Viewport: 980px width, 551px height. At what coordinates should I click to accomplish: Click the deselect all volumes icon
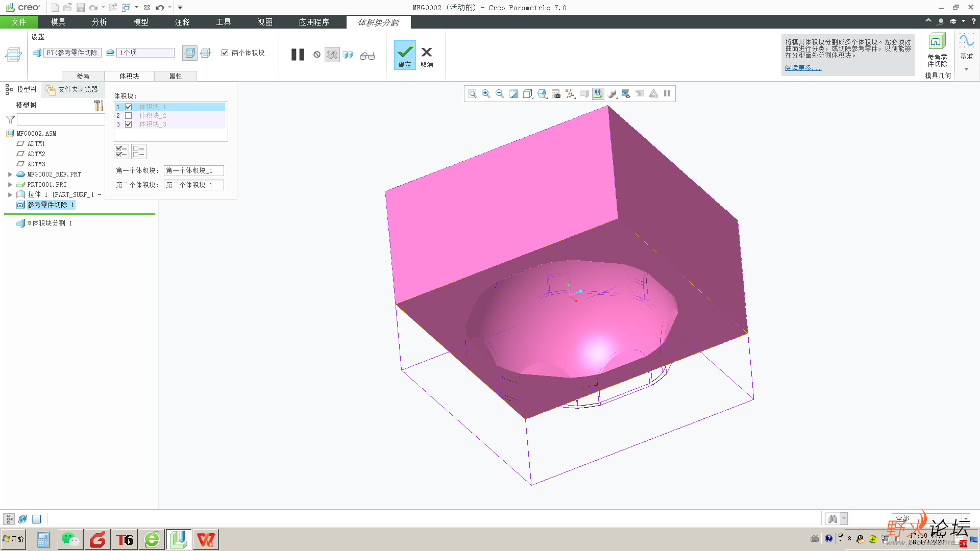(139, 152)
